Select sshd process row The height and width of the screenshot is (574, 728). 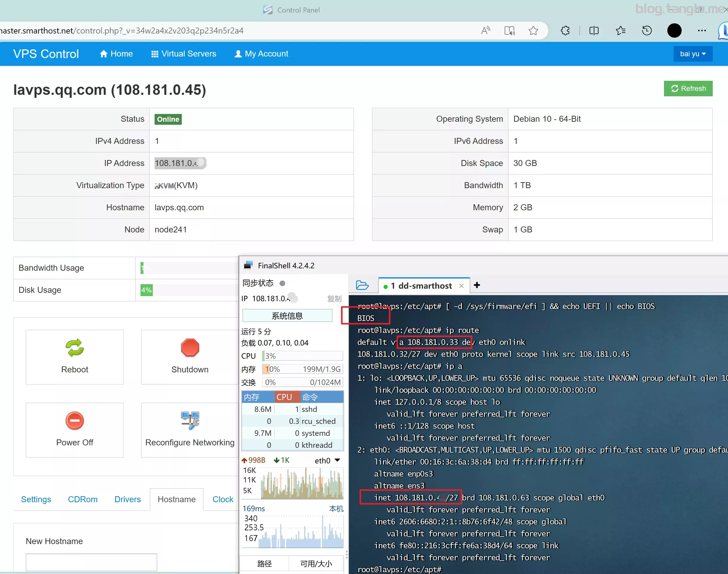pos(293,409)
